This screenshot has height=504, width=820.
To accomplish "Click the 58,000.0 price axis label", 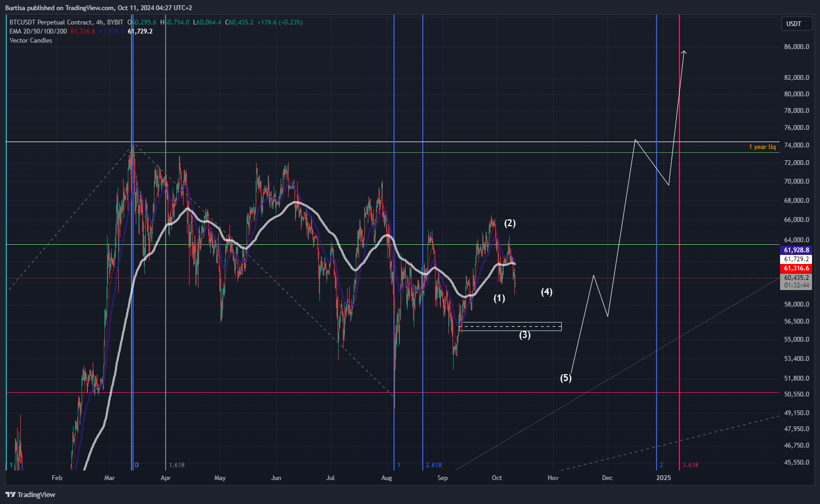I will [797, 304].
